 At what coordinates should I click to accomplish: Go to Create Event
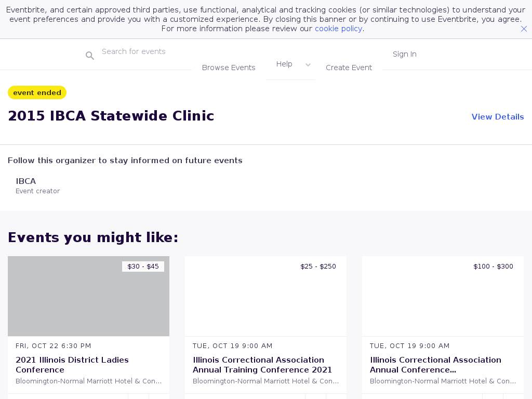(x=349, y=68)
